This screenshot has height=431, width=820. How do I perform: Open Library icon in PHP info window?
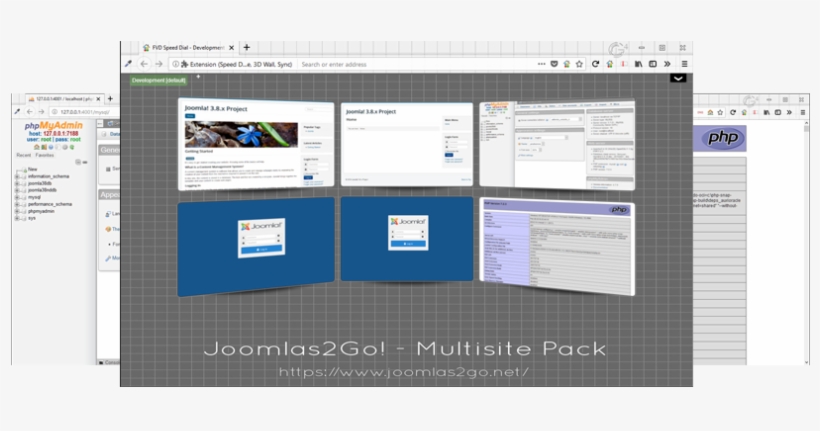[x=766, y=112]
